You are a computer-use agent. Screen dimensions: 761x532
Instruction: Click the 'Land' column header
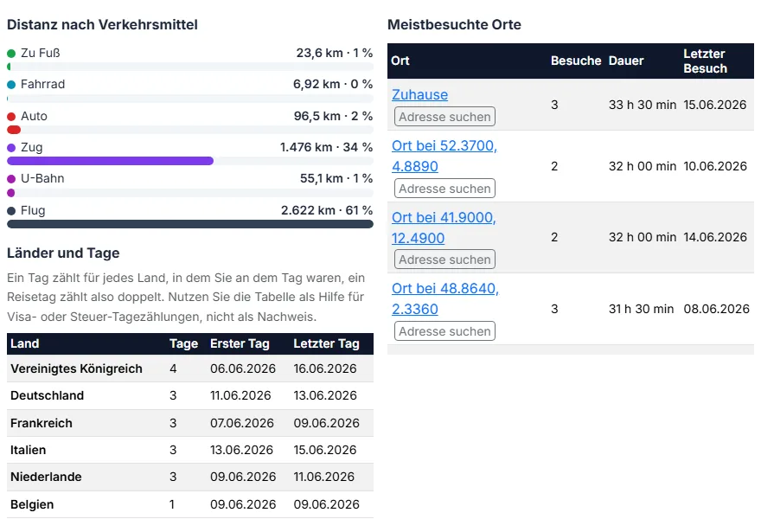[25, 343]
